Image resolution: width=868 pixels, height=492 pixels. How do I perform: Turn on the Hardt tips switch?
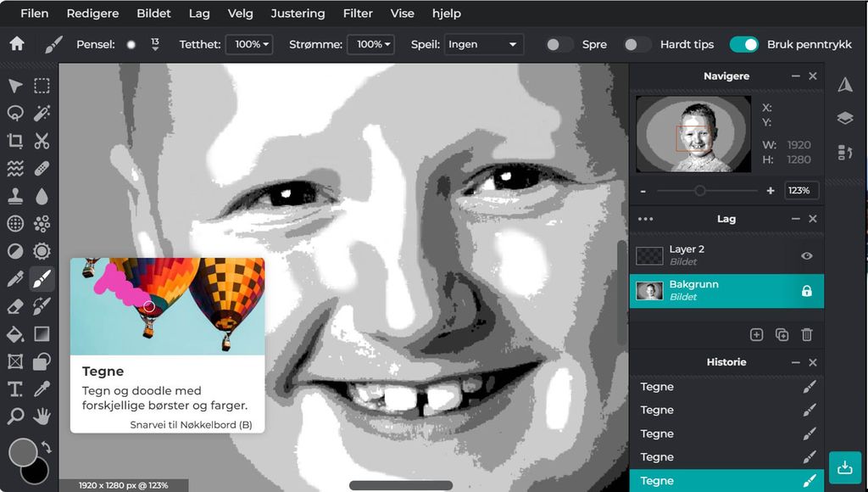point(637,44)
